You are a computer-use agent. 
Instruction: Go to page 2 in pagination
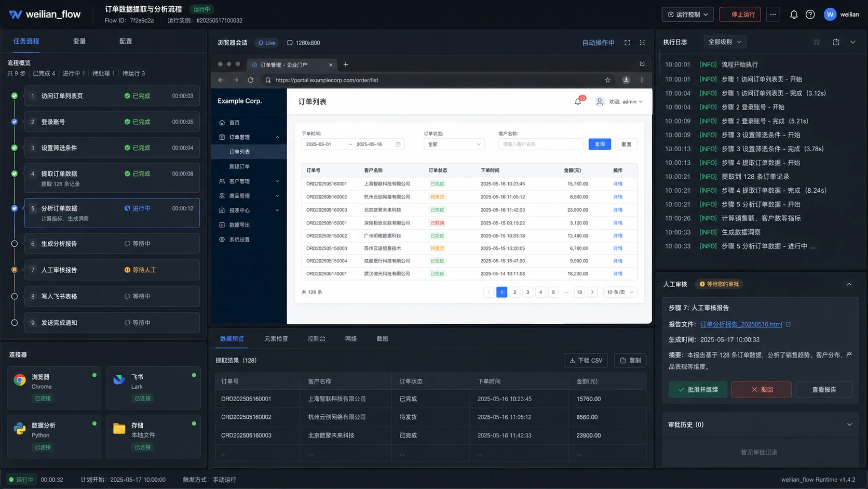[514, 292]
